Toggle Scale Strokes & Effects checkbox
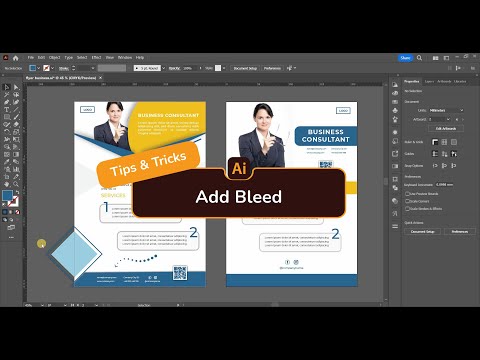Image resolution: width=480 pixels, height=360 pixels. point(407,209)
